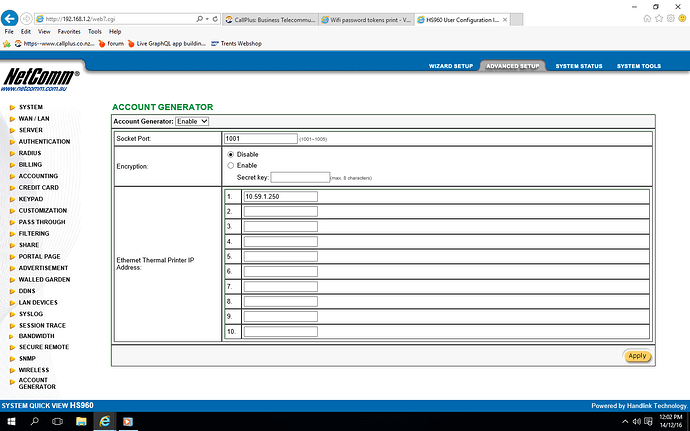The height and width of the screenshot is (431, 690).
Task: Click the NetComm logo
Action: (x=41, y=77)
